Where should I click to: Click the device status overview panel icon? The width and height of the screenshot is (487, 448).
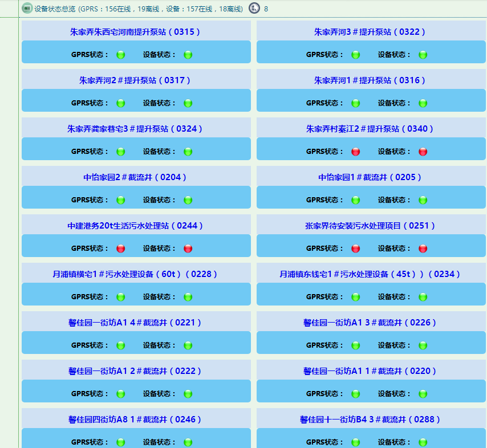27,9
